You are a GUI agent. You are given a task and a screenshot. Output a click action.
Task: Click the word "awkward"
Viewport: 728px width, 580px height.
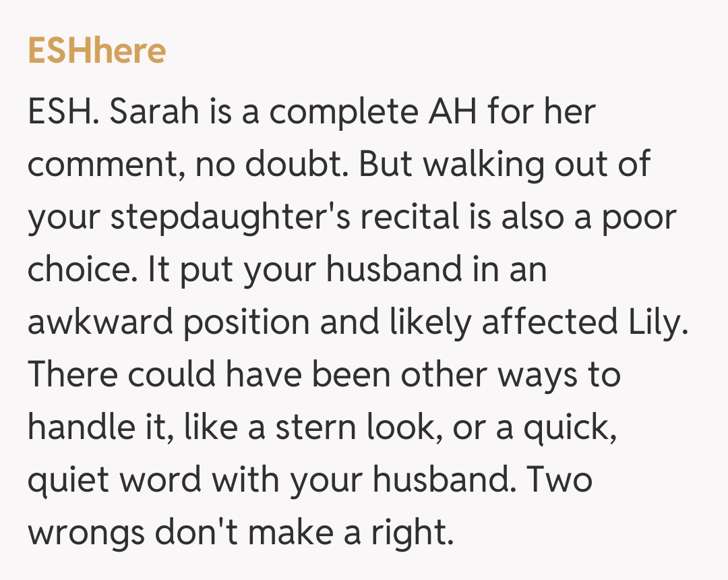(x=98, y=322)
